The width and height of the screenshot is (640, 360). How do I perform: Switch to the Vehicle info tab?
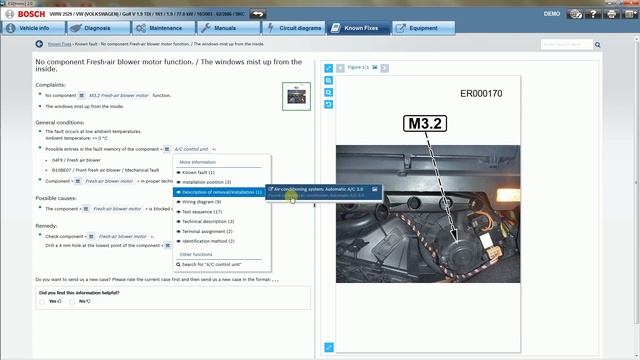(x=34, y=28)
